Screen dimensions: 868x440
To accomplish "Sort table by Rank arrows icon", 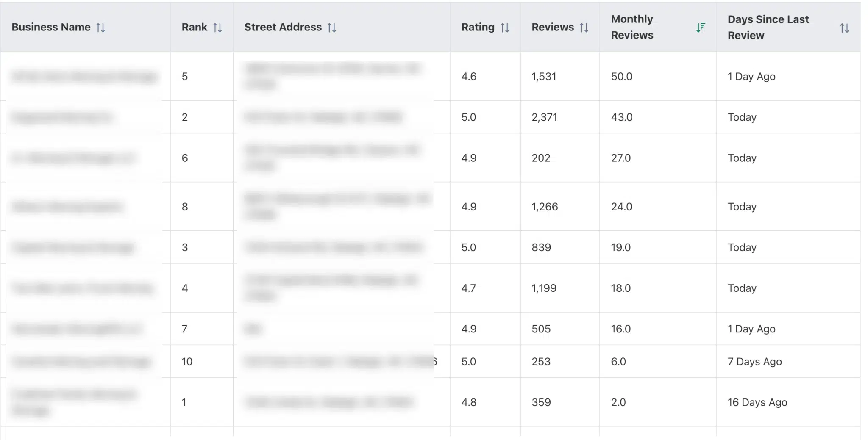I will pos(217,28).
